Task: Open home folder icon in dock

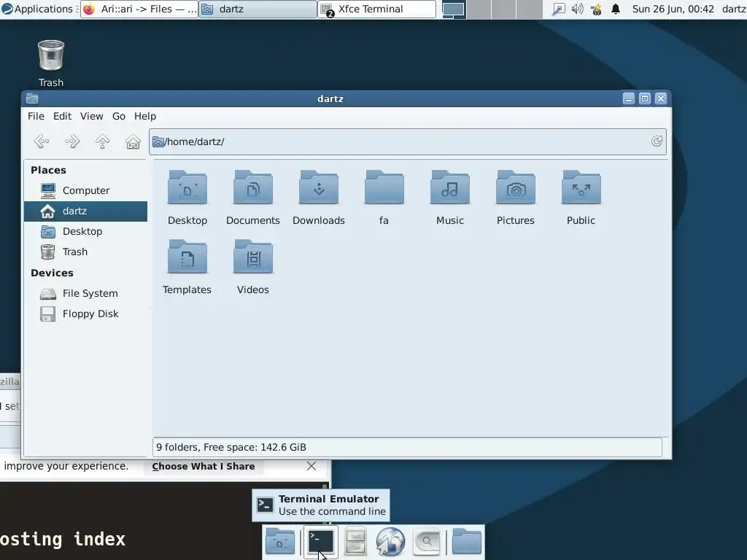Action: [x=466, y=542]
